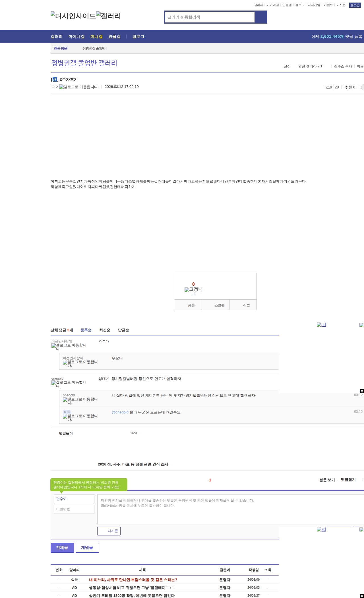Click the 제목 column header
The height and width of the screenshot is (598, 364).
tap(142, 570)
